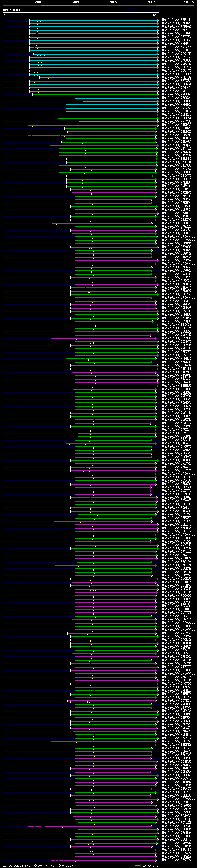Select label UniRef100_A4RRG5
The image size is (197, 868).
pos(176,125)
